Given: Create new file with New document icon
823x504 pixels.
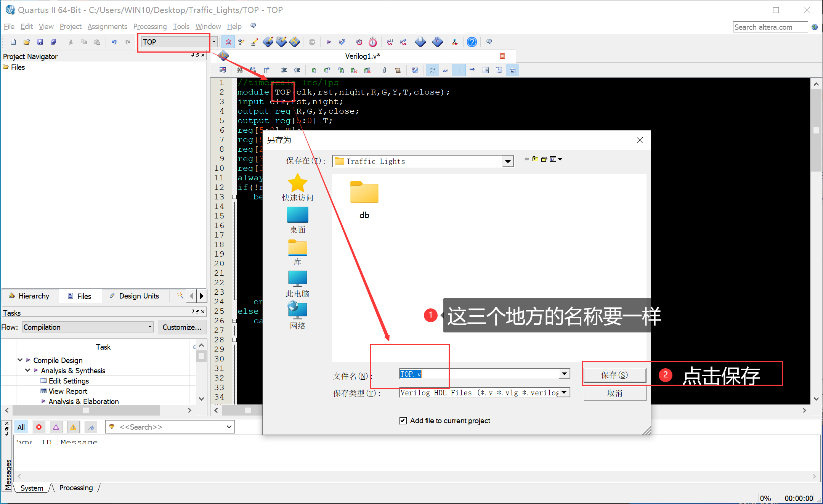Looking at the screenshot, I should click(x=13, y=42).
